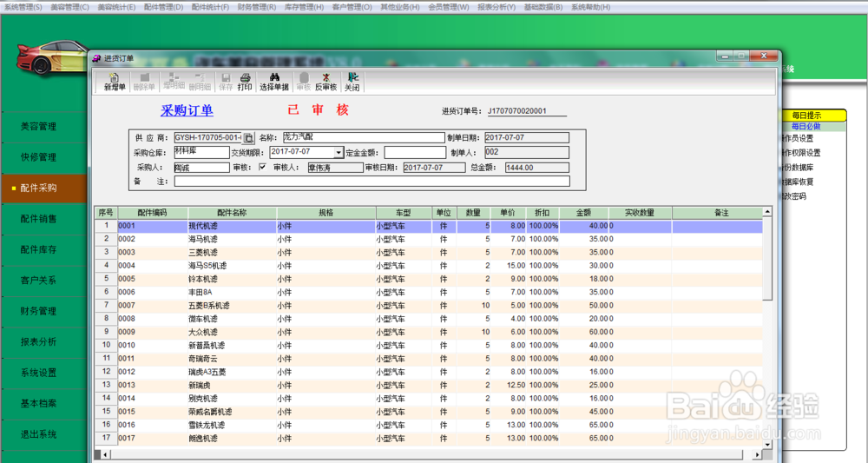Click the greyed 审核 audit icon
868x463 pixels.
303,82
